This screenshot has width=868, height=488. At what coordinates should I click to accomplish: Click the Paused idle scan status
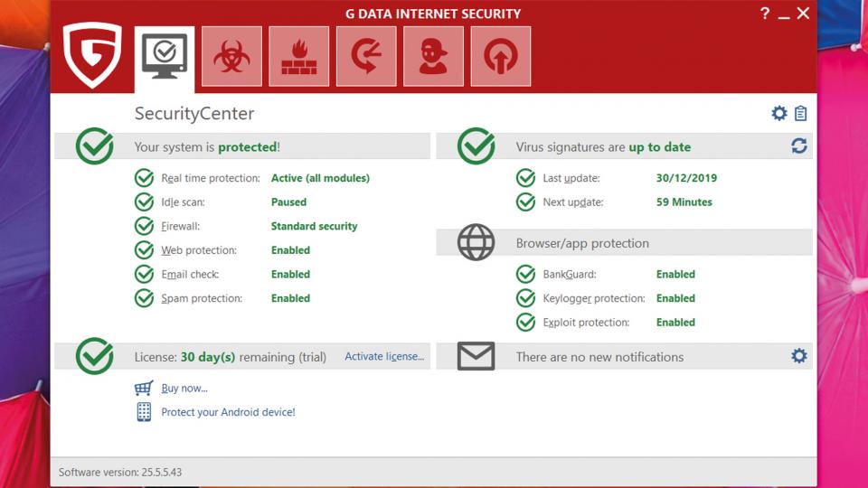[288, 202]
